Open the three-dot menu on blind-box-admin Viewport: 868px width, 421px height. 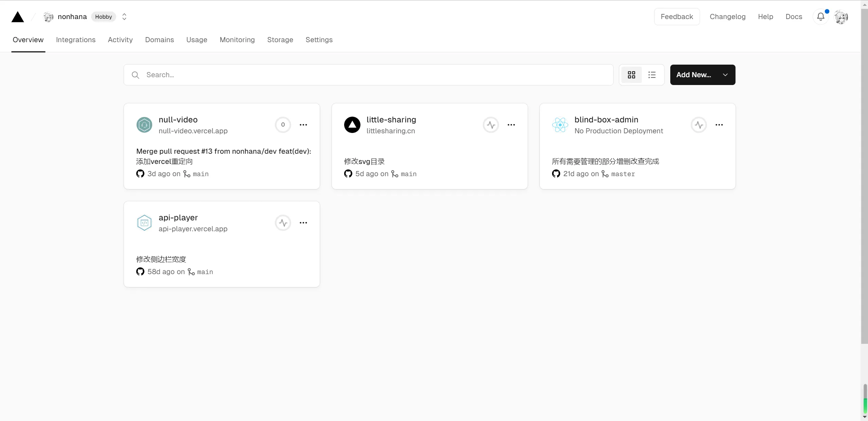pos(719,125)
